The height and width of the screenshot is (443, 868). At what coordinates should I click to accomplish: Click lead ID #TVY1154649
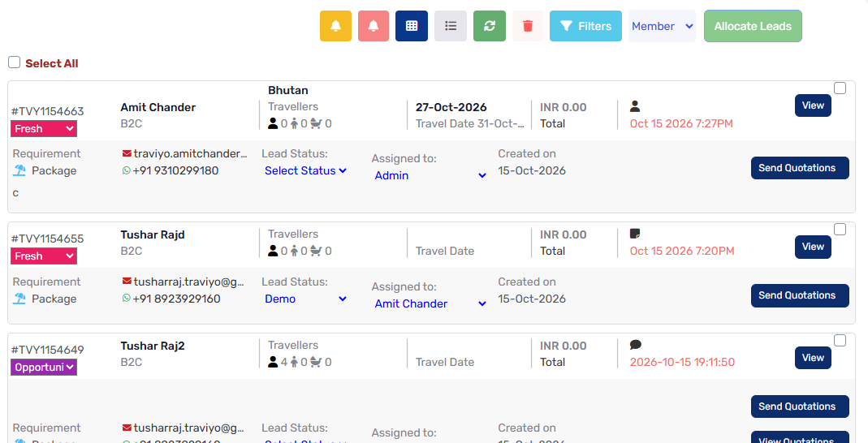[48, 350]
